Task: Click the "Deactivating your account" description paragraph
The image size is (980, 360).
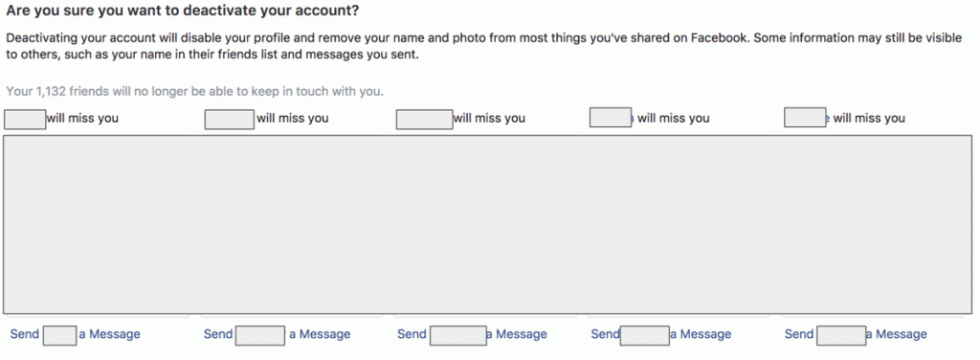Action: click(483, 46)
